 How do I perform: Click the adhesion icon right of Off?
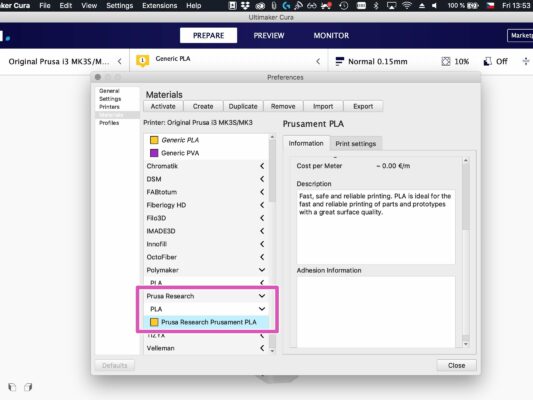pyautogui.click(x=526, y=62)
